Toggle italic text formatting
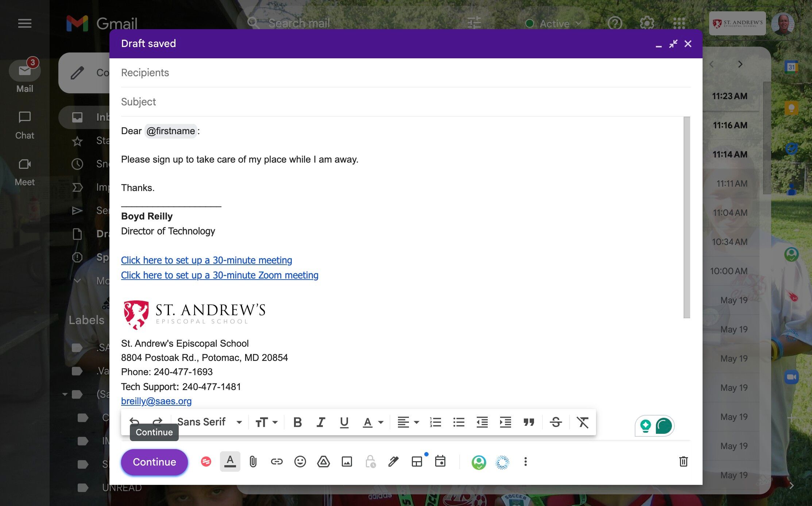The image size is (812, 506). tap(321, 422)
